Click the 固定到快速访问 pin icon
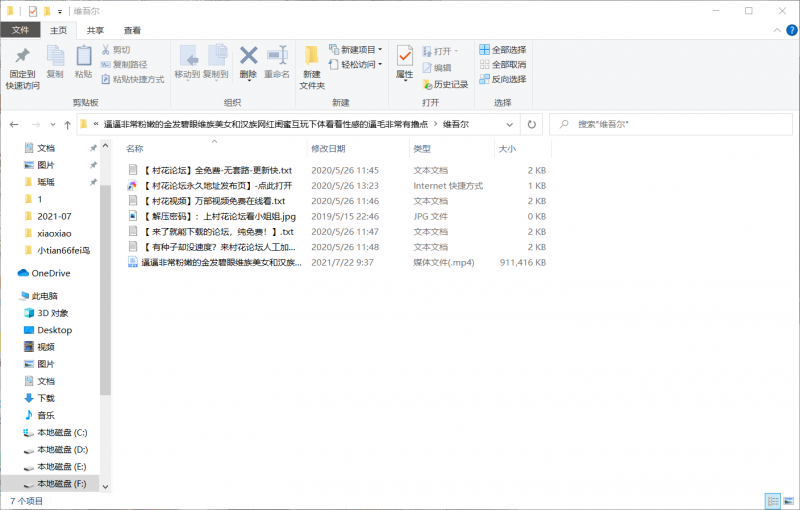Screen dimensions: 800x510 tap(22, 56)
